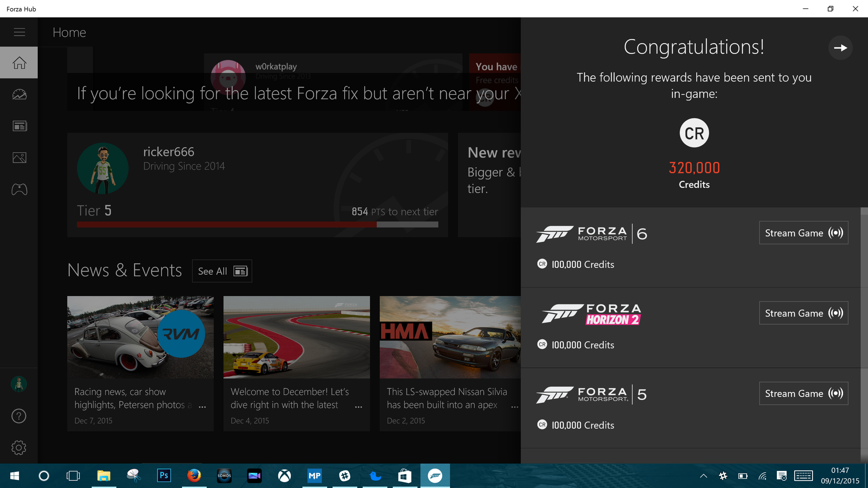Screen dimensions: 868x488
Task: Show hidden system tray icons chevron
Action: pyautogui.click(x=704, y=476)
